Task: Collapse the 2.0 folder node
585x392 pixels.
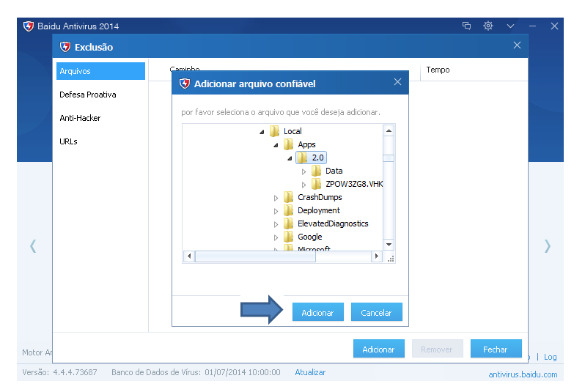Action: pyautogui.click(x=290, y=158)
